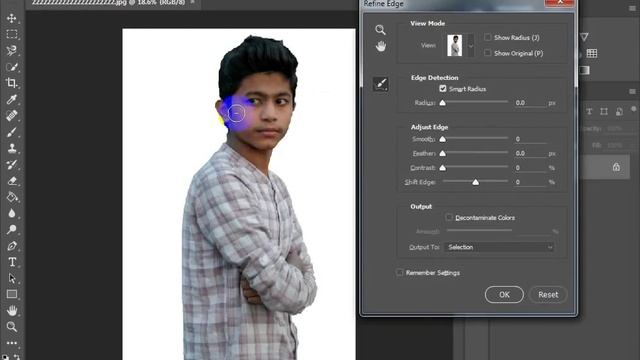Click the type layer filter T icon
Image resolution: width=640 pixels, height=360 pixels.
point(589,111)
